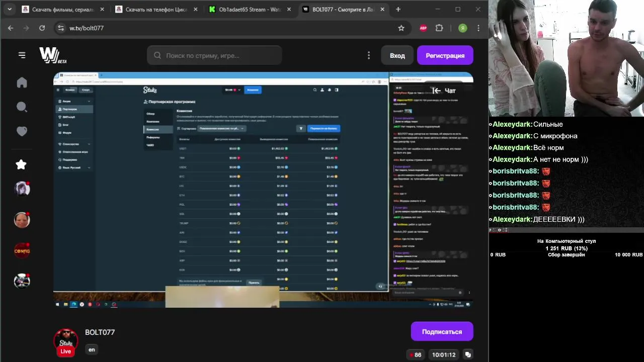Click the 'Регистрация' button
This screenshot has height=362, width=644.
(x=445, y=55)
